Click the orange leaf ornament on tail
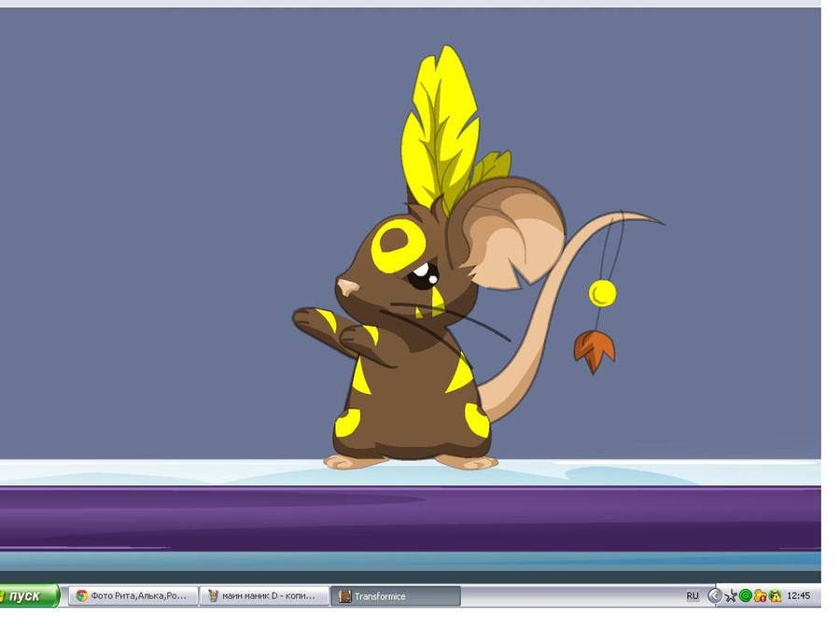This screenshot has height=630, width=840. pyautogui.click(x=595, y=351)
